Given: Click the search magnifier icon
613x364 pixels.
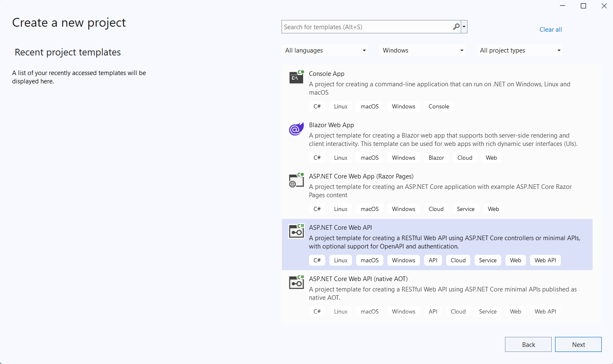Looking at the screenshot, I should 456,27.
